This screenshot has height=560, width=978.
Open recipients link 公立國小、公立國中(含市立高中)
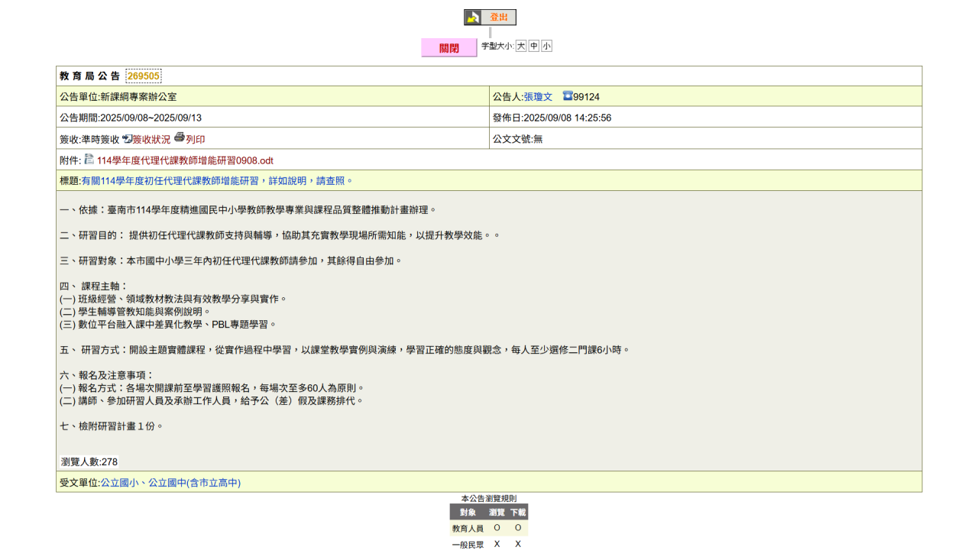[x=170, y=483]
